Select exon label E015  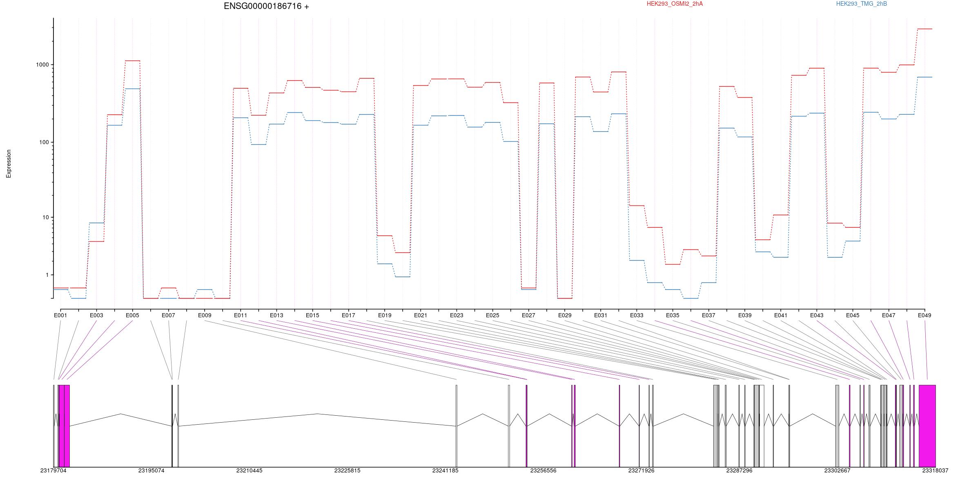[x=312, y=315]
